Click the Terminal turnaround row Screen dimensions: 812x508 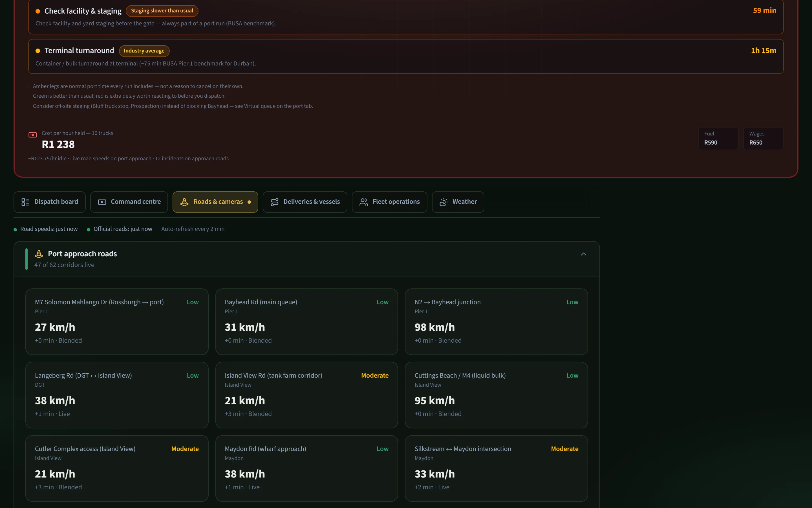point(406,56)
